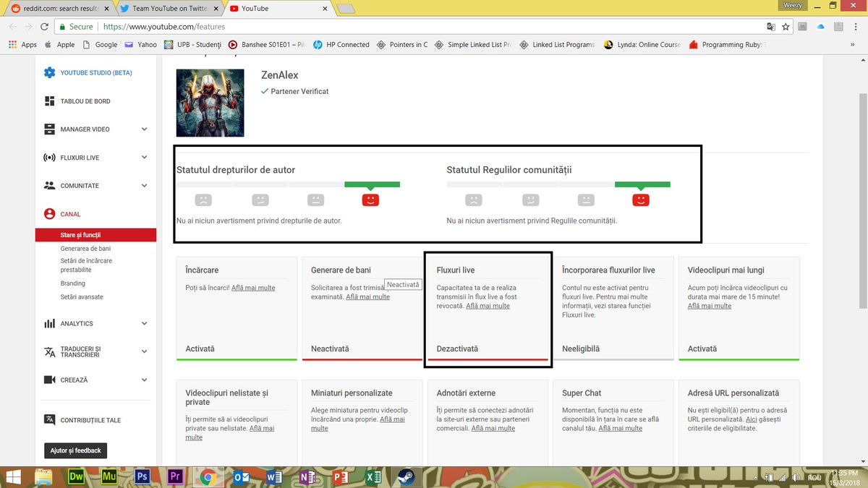Click the ZenAlex channel name
868x488 pixels.
(x=279, y=75)
